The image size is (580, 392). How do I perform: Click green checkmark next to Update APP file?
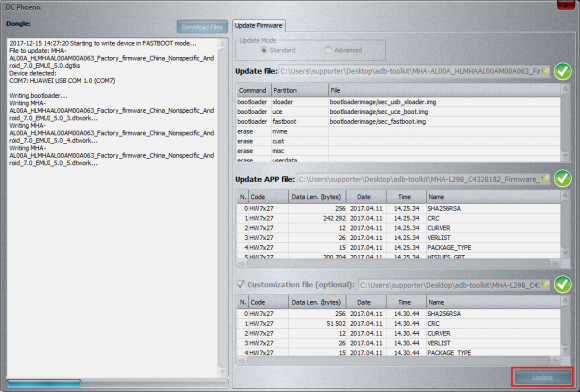pos(563,179)
